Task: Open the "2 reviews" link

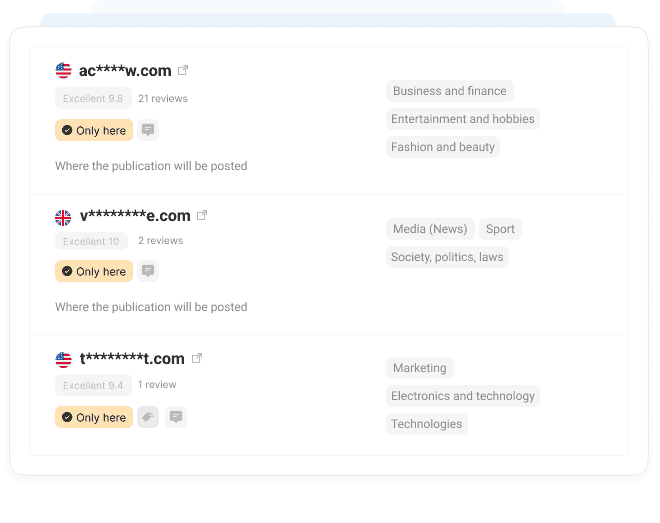Action: click(160, 241)
